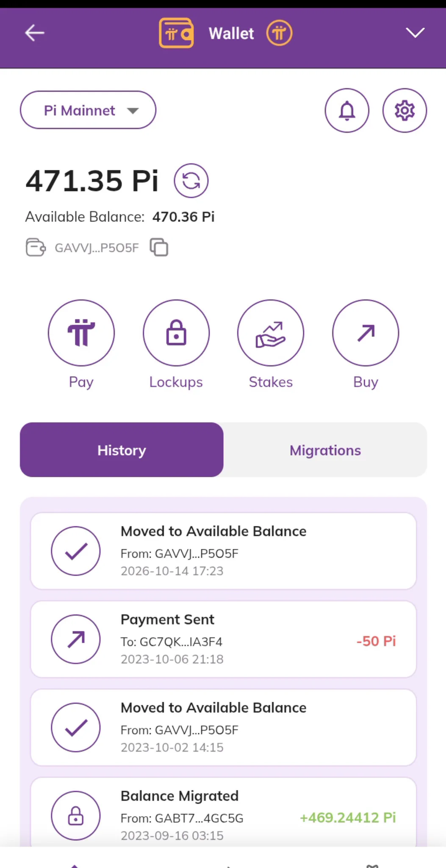This screenshot has height=868, width=446.
Task: Open Lockups
Action: tap(176, 333)
